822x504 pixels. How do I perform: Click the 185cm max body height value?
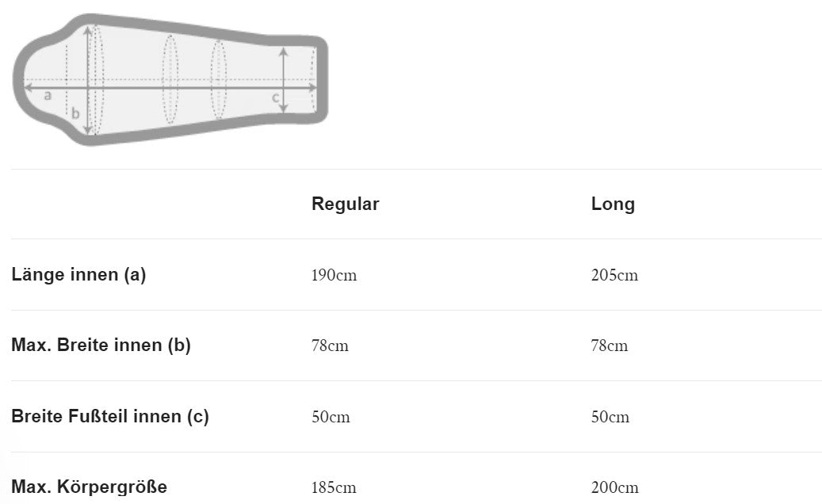[334, 487]
